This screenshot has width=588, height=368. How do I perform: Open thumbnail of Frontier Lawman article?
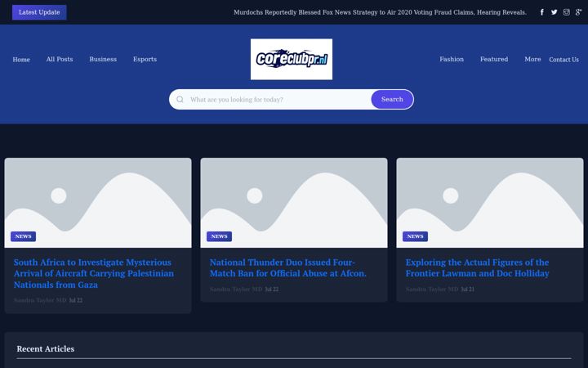coord(490,203)
